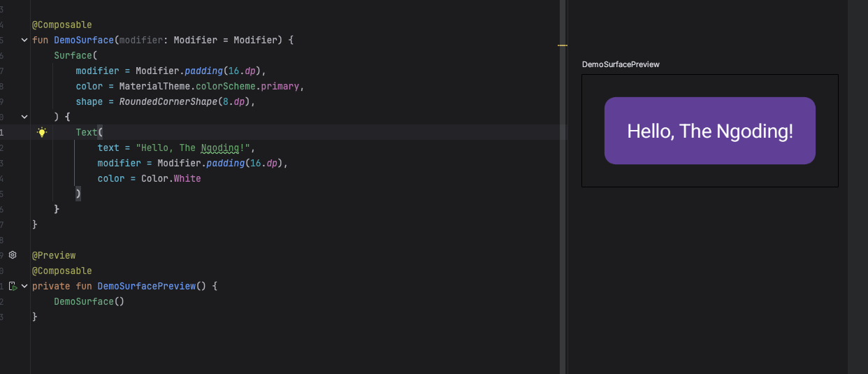Place cursor on the Text( composable call
The width and height of the screenshot is (868, 374).
(x=88, y=132)
